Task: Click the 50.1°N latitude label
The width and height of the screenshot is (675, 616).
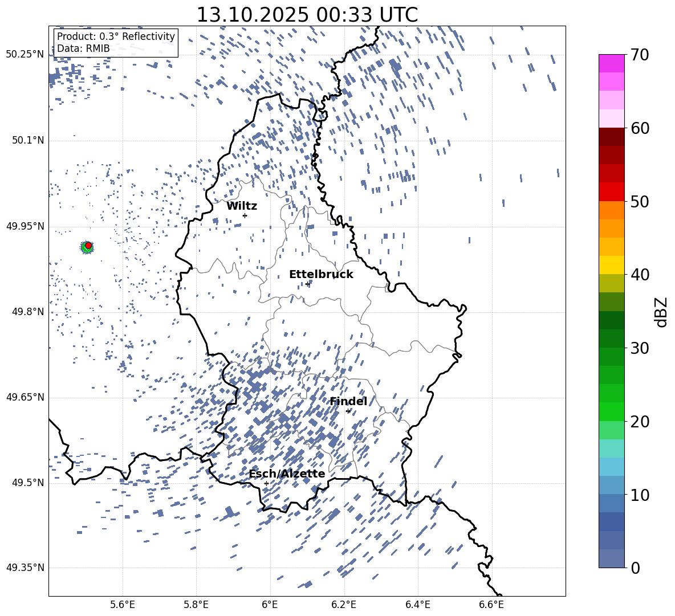Action: [29, 141]
